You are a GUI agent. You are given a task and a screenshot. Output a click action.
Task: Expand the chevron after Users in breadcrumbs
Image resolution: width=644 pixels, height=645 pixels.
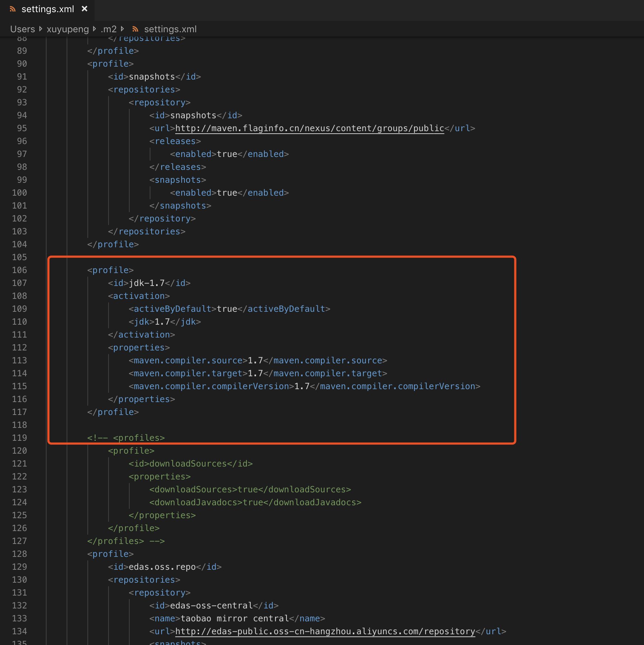tap(40, 29)
